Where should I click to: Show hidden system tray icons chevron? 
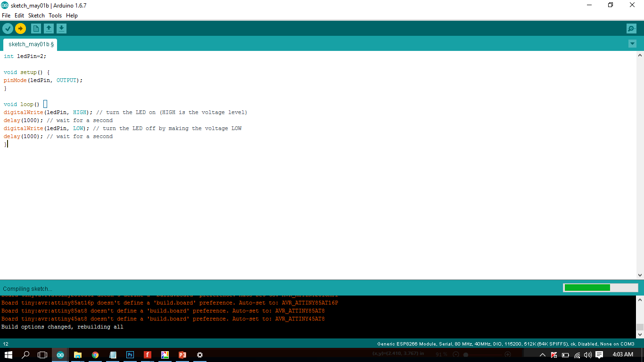(x=542, y=355)
